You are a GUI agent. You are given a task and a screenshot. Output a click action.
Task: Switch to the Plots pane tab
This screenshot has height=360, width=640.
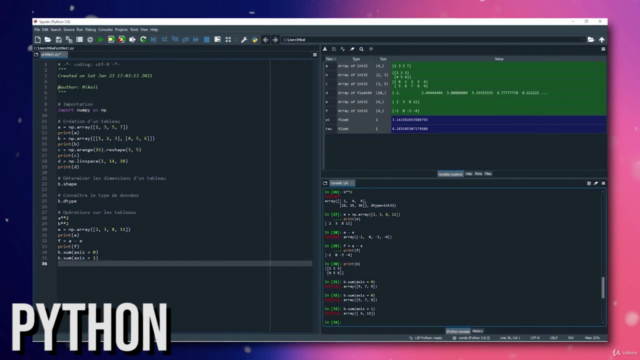478,174
